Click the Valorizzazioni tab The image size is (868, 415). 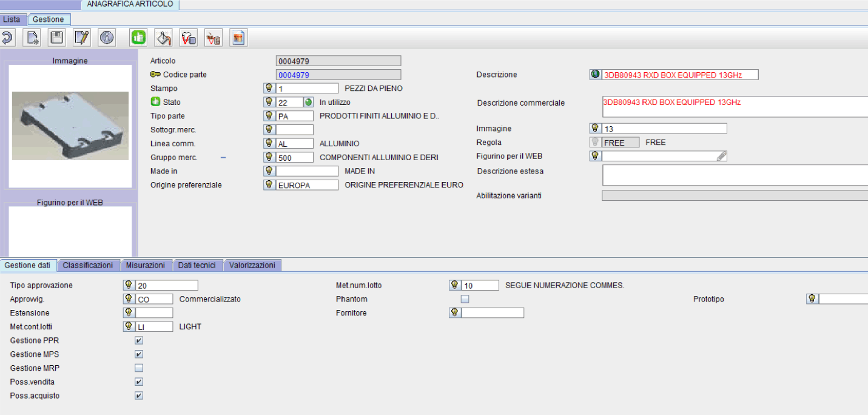[252, 265]
